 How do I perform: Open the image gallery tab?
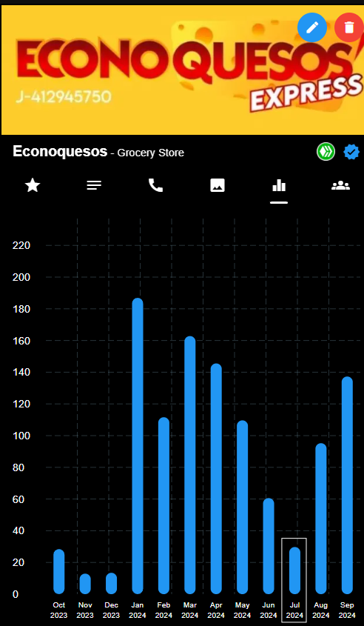point(218,185)
